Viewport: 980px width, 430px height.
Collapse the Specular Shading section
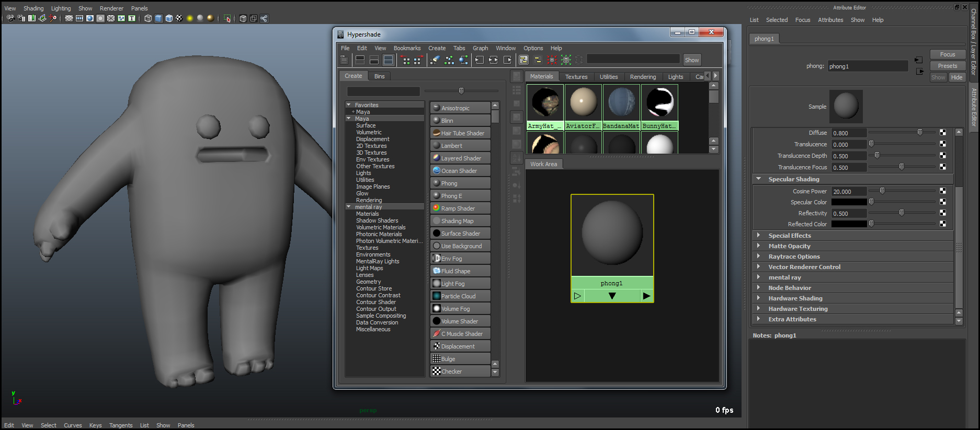pyautogui.click(x=758, y=179)
